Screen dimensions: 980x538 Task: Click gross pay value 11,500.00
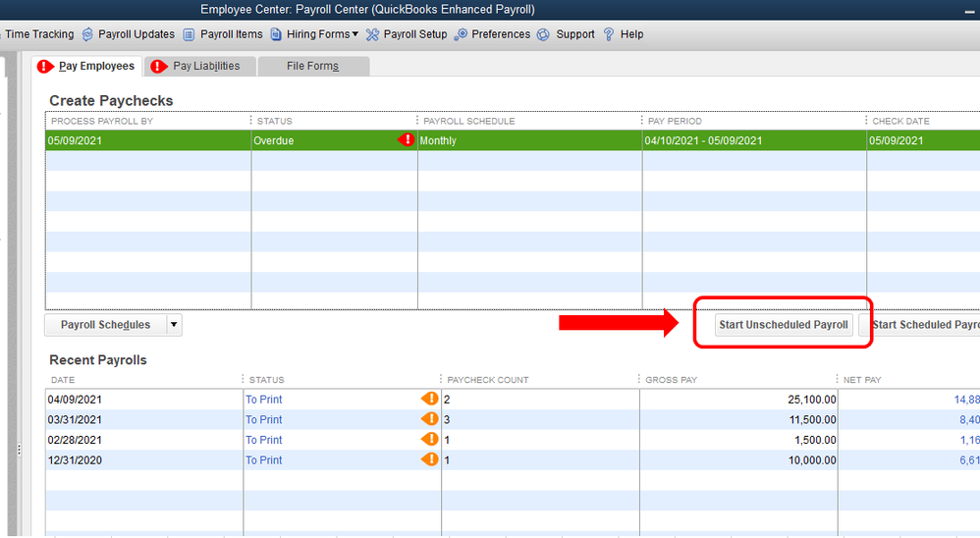coord(812,419)
